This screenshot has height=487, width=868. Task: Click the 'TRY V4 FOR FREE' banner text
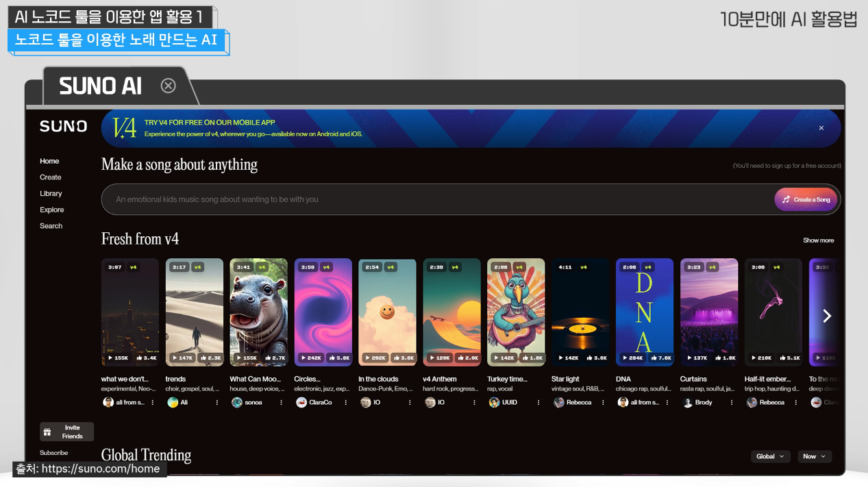210,123
